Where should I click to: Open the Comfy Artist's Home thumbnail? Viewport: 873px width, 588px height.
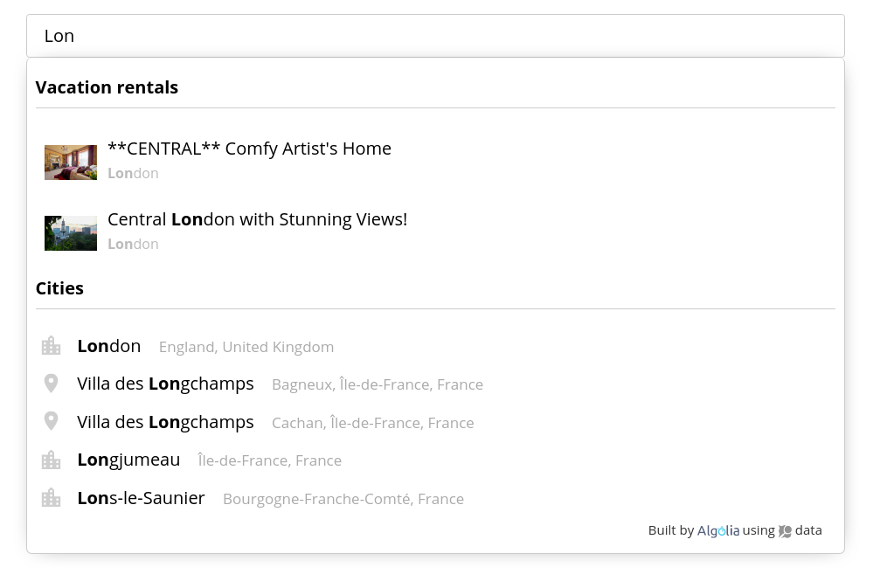[71, 163]
